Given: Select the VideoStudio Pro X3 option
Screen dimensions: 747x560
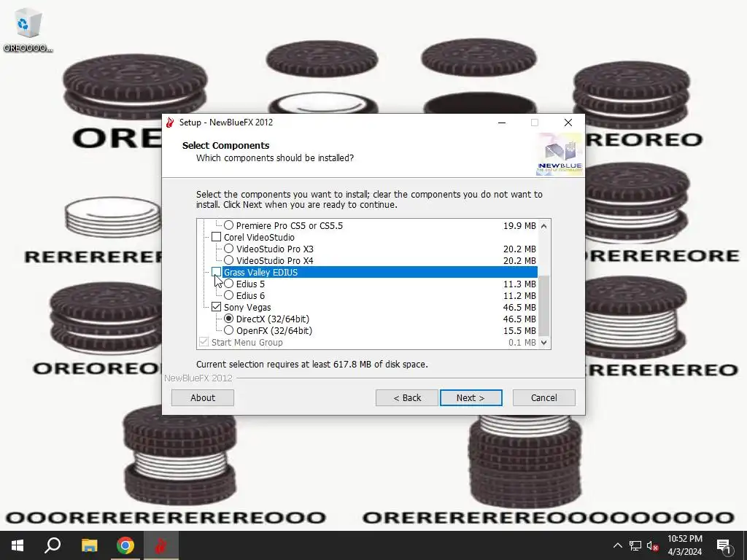Looking at the screenshot, I should 228,249.
